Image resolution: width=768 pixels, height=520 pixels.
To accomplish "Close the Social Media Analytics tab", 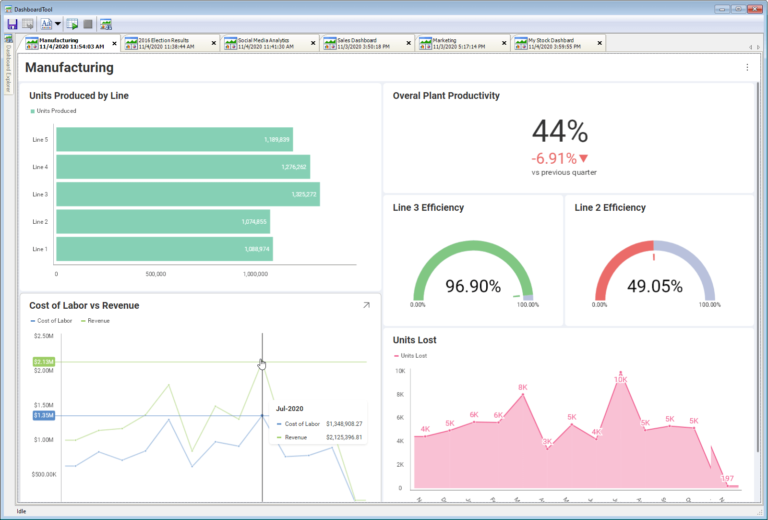I will pyautogui.click(x=313, y=44).
